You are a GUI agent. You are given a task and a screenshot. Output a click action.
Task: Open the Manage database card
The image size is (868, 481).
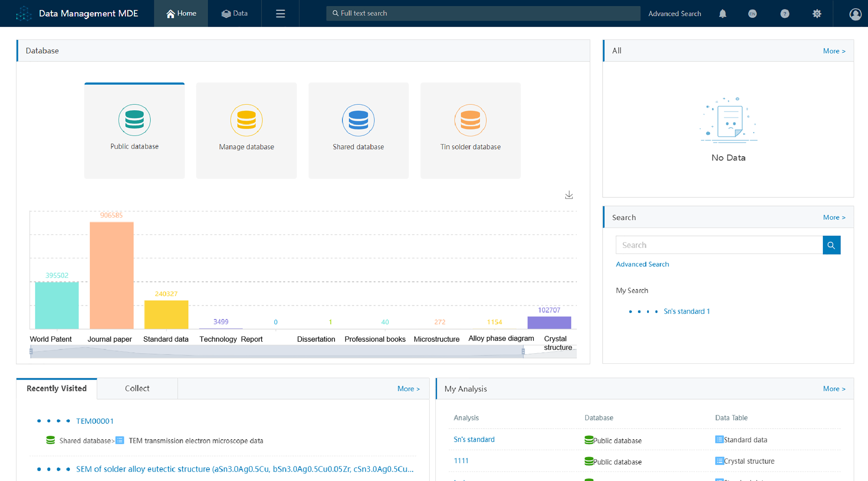click(x=246, y=131)
